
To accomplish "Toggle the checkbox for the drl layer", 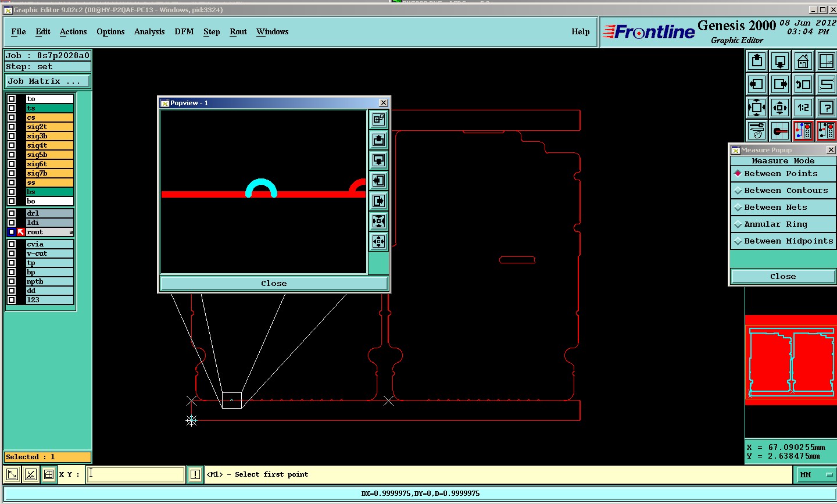I will click(12, 213).
